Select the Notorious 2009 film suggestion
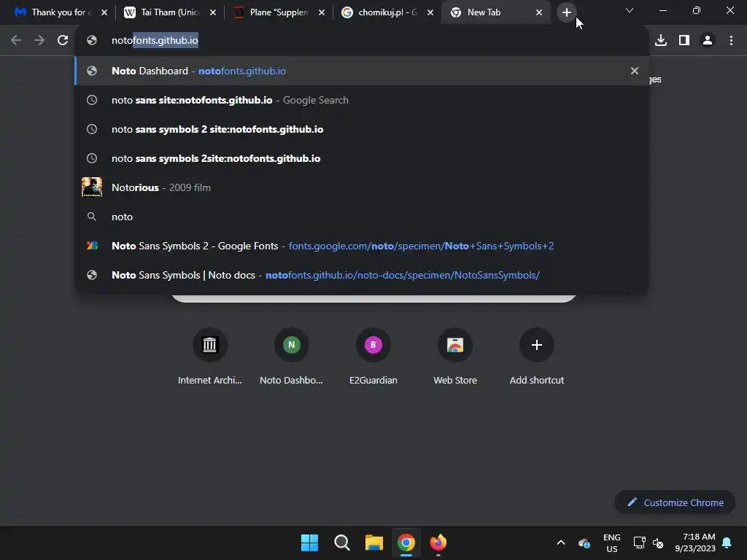 362,187
